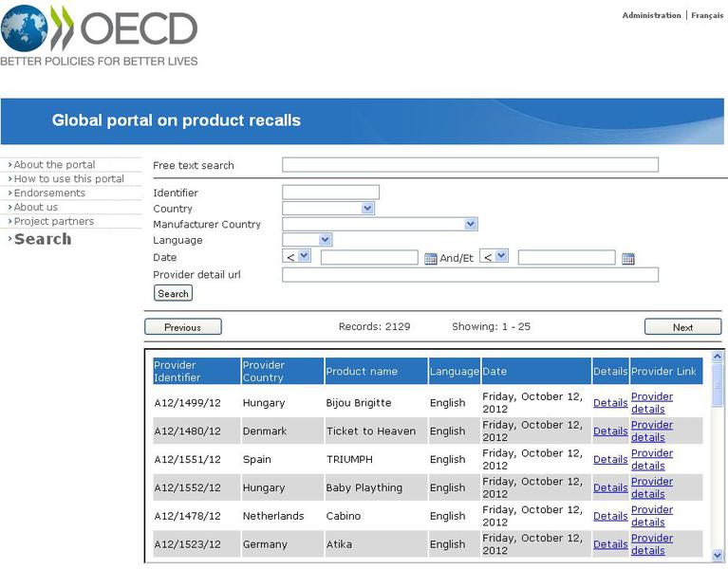Open Provider details for A12/1478/12
This screenshot has height=569, width=728.
[x=652, y=516]
